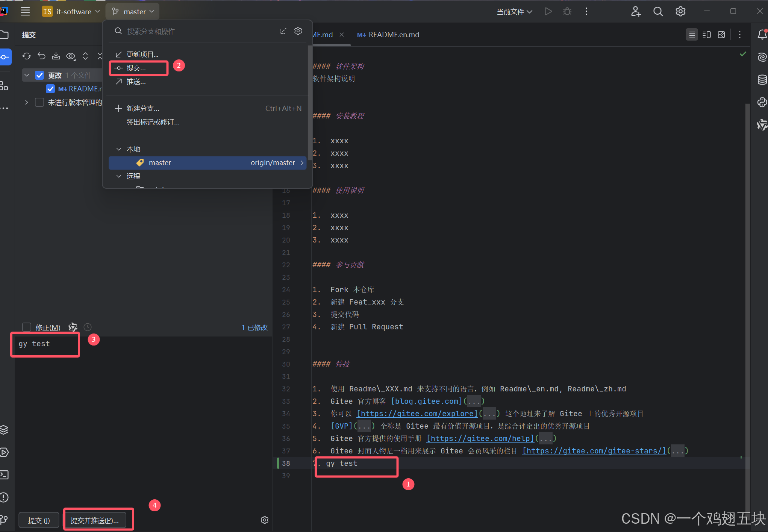
Task: Open the notifications bell icon
Action: 762,35
